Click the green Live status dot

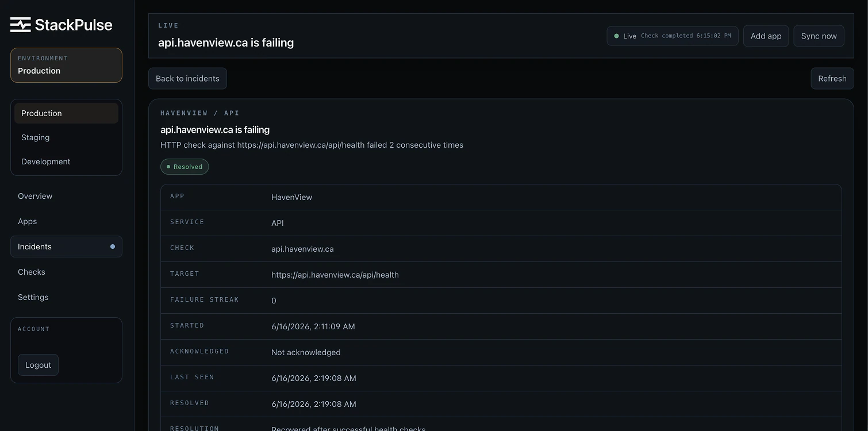(617, 36)
